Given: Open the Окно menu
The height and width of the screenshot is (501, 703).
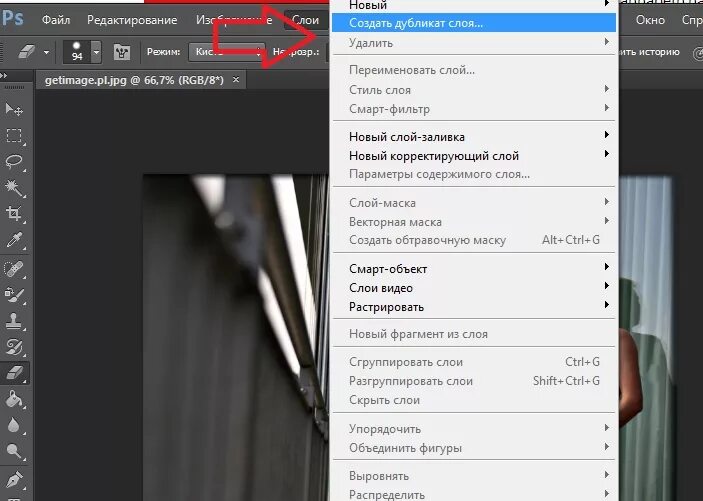Looking at the screenshot, I should (650, 20).
